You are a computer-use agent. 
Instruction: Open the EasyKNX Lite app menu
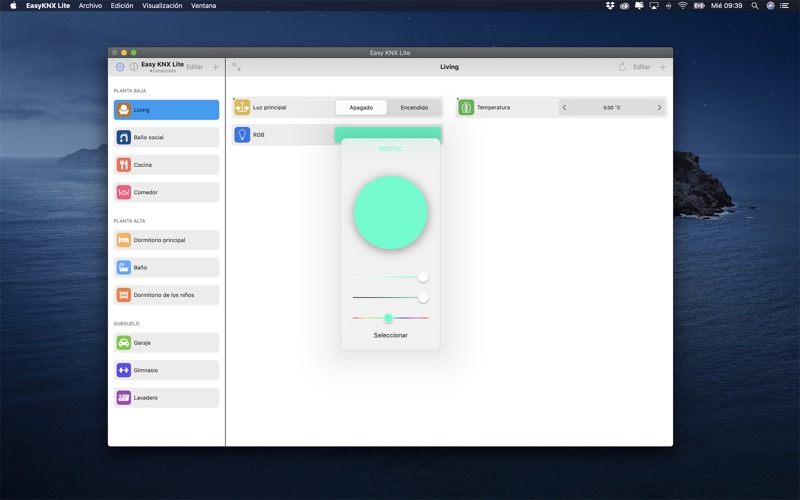tap(48, 6)
